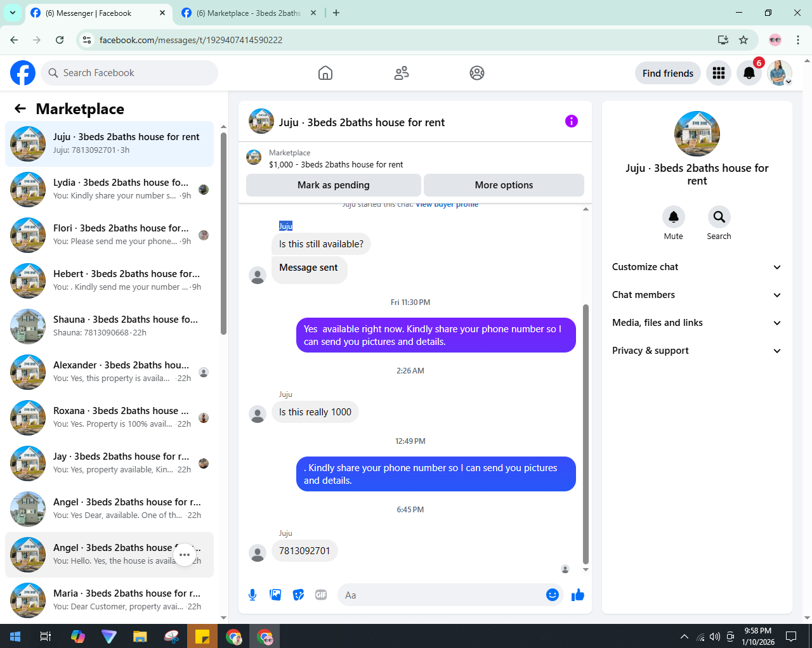Image resolution: width=812 pixels, height=648 pixels.
Task: Close the Marketplace browser tab
Action: [313, 13]
